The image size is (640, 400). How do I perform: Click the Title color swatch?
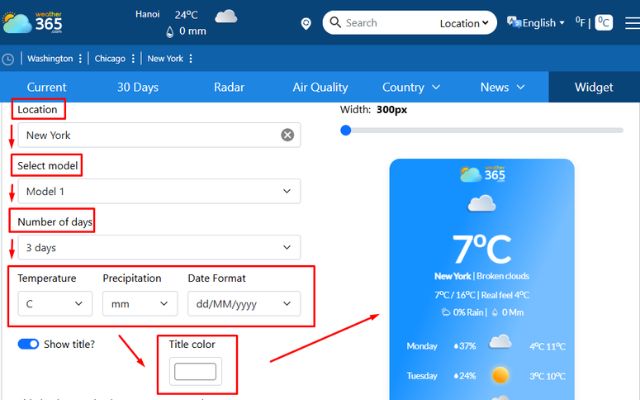pyautogui.click(x=195, y=371)
